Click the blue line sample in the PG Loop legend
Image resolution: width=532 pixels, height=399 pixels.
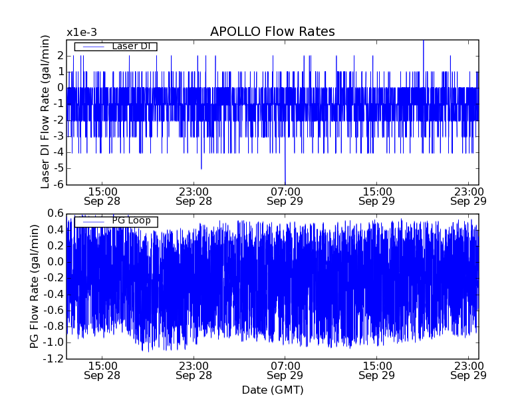coord(92,221)
